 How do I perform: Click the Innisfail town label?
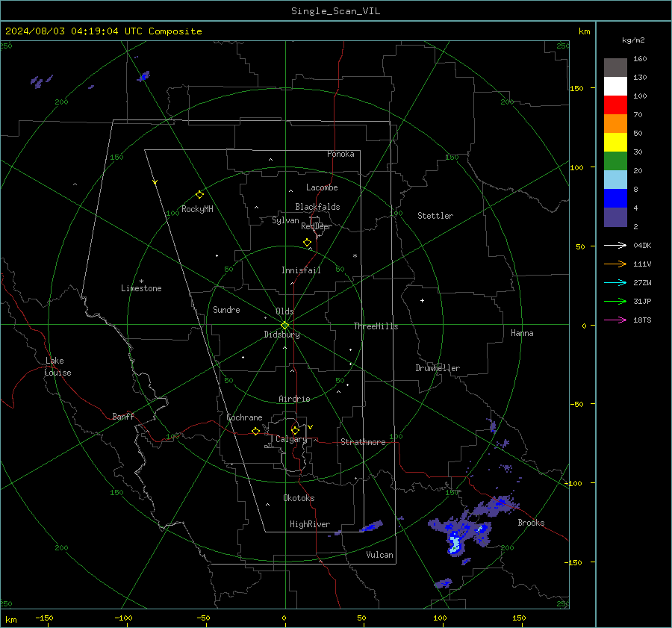point(301,270)
